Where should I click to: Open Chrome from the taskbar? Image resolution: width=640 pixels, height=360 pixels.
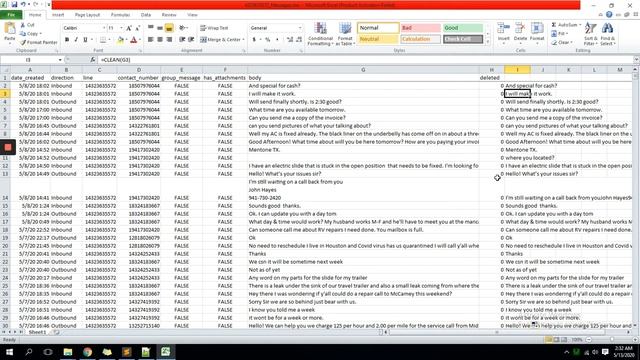87,352
